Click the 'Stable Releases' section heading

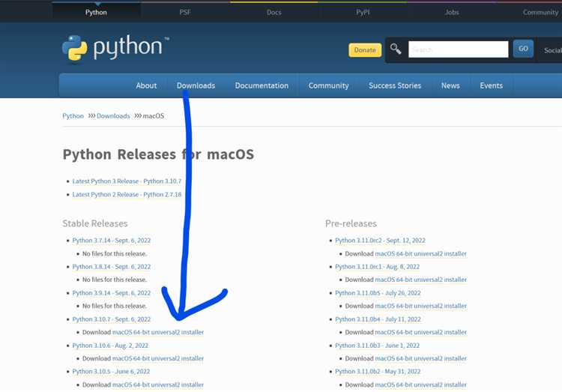pyautogui.click(x=95, y=223)
